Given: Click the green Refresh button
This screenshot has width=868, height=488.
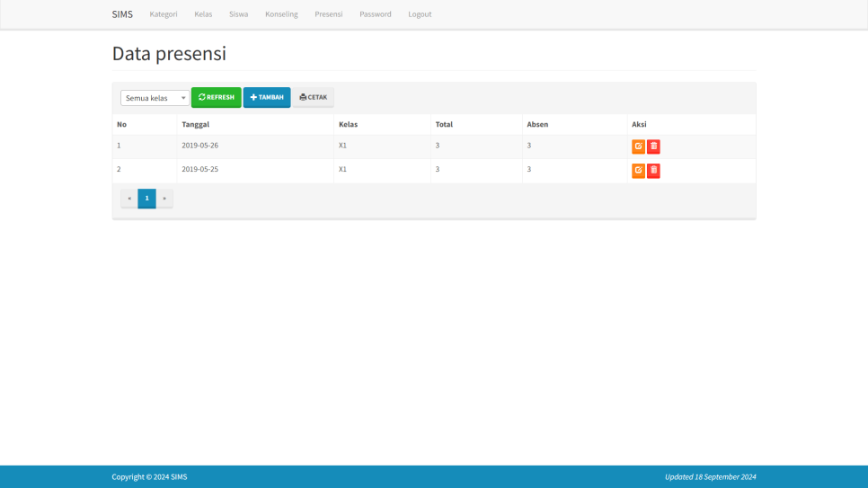Looking at the screenshot, I should [216, 97].
